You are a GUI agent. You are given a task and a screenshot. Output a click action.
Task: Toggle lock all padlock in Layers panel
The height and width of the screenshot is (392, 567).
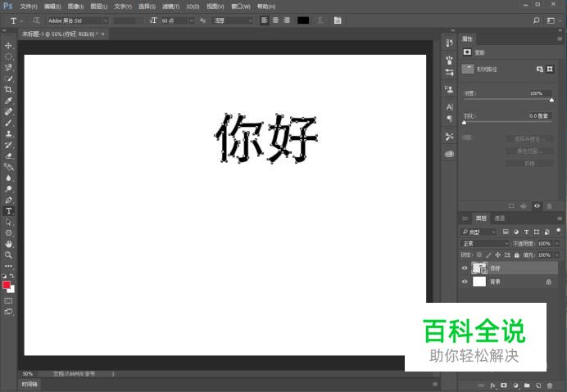517,255
